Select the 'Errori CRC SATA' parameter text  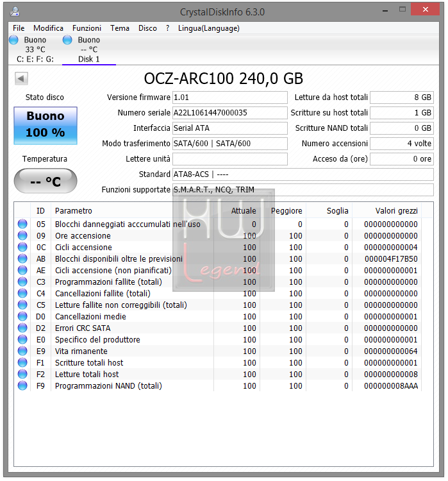pos(83,328)
